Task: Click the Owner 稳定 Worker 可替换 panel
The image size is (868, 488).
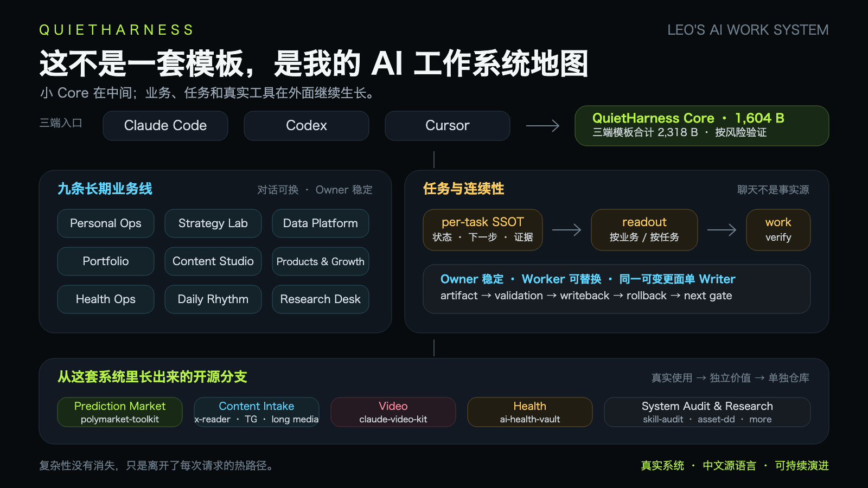Action: point(617,289)
